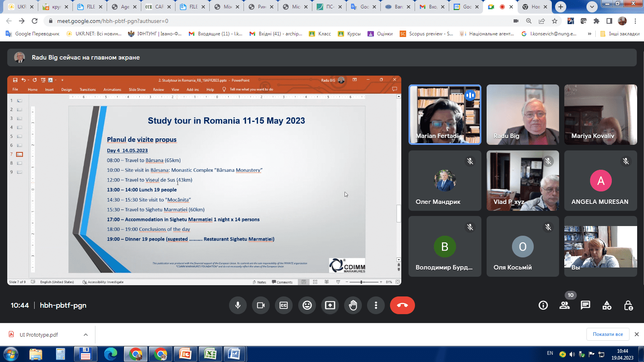
Task: Open the chat with everyone panel
Action: click(585, 305)
